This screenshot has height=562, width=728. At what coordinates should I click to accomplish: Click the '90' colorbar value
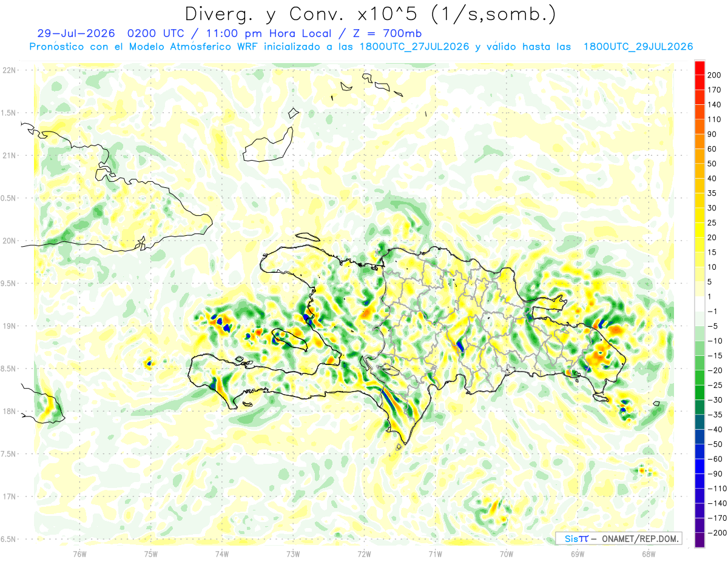[x=712, y=134]
